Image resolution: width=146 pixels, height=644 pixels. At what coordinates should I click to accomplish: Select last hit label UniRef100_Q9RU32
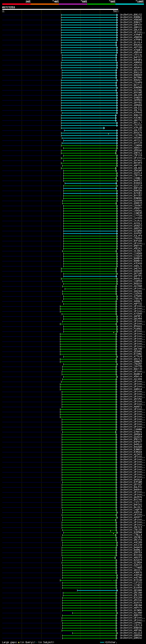click(131, 638)
